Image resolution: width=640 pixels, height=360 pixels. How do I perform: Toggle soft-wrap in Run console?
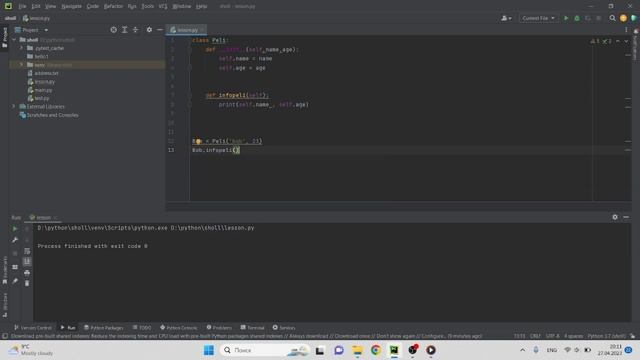click(x=27, y=251)
